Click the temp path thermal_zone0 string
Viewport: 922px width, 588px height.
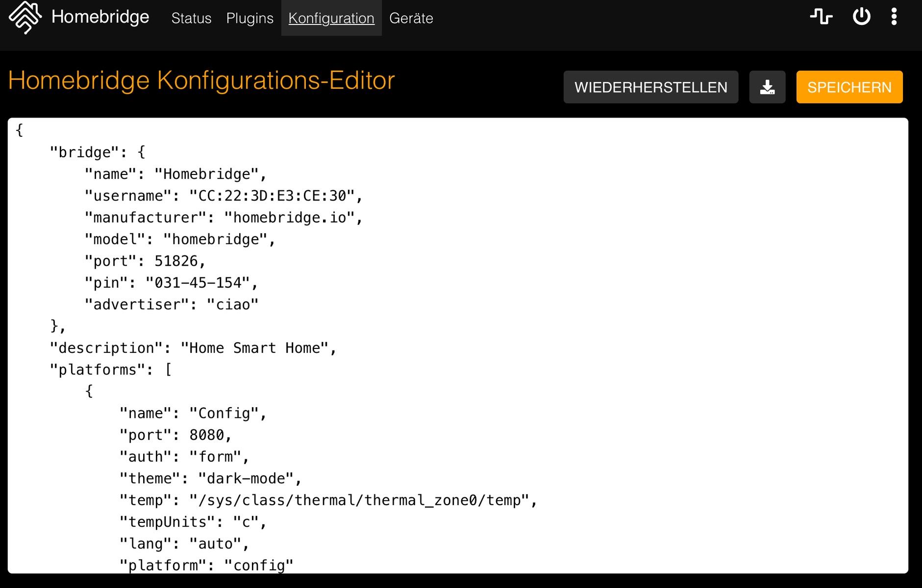[x=363, y=500]
